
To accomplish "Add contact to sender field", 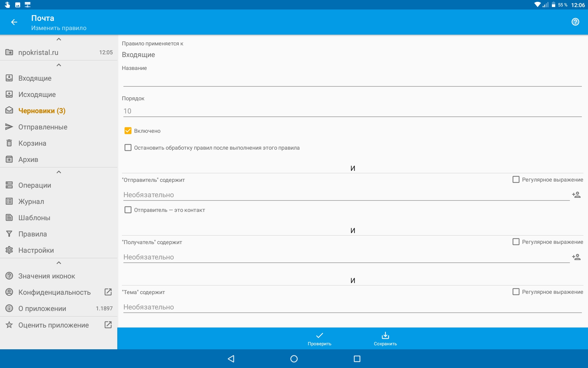I will click(x=576, y=195).
